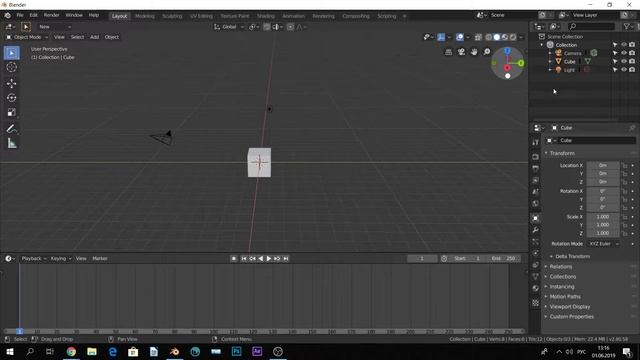
Task: Open the Object Mode dropdown
Action: point(27,37)
